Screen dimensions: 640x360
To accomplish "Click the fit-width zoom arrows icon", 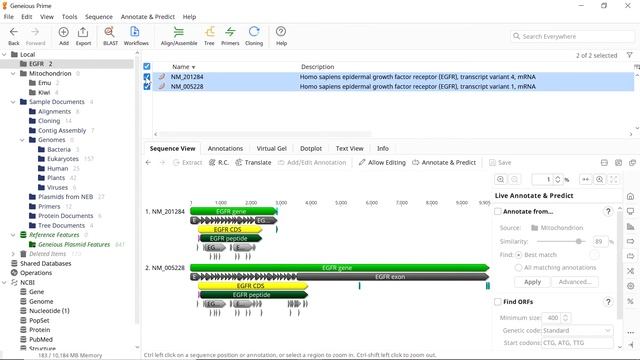I will (x=586, y=179).
